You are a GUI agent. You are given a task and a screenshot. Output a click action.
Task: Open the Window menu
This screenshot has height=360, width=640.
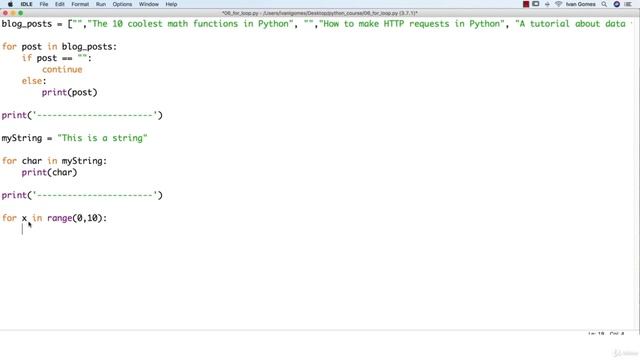coord(149,4)
